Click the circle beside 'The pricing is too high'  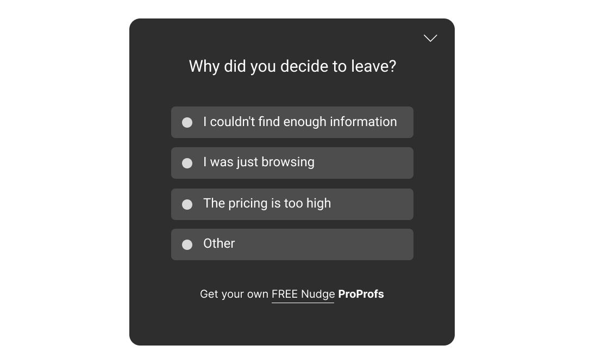click(187, 204)
